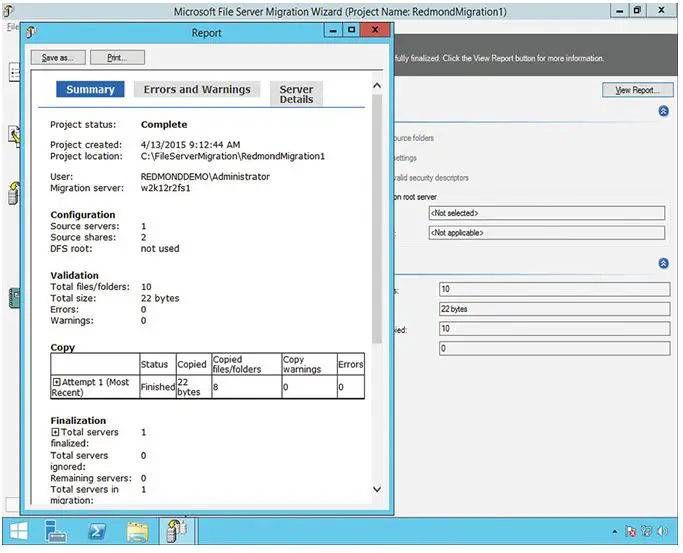Viewport: 683px width, 553px height.
Task: Open the Action Center flag icon
Action: [630, 531]
